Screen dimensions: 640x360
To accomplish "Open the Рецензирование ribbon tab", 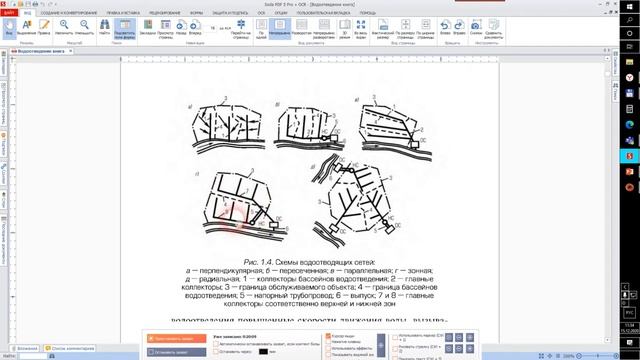I will coord(165,13).
